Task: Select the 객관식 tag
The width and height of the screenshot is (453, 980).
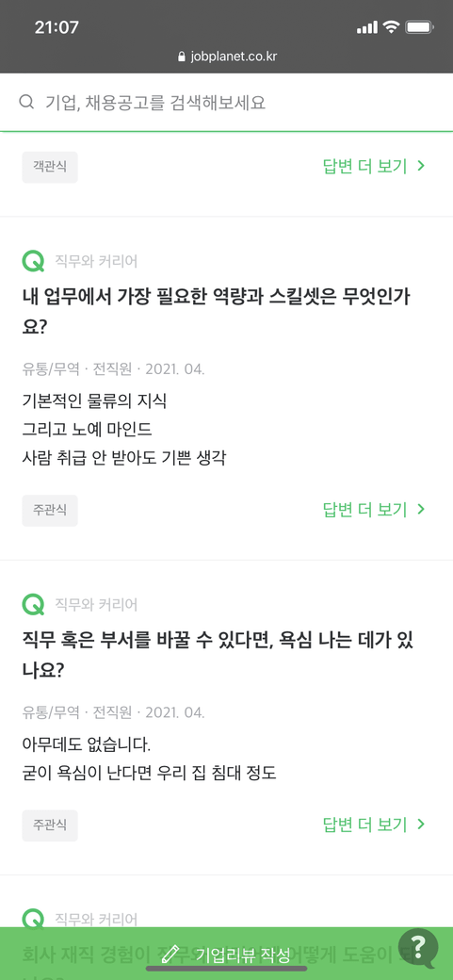Action: 50,167
